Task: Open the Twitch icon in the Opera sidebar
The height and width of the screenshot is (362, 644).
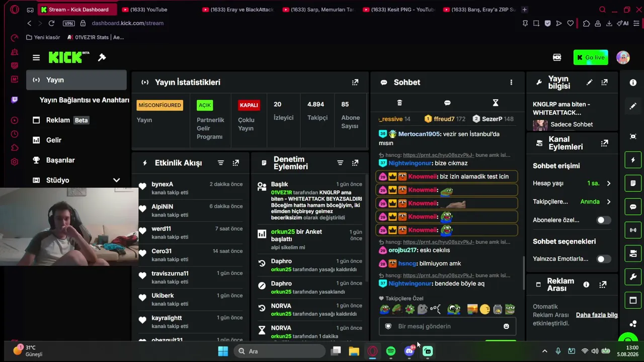Action: pyautogui.click(x=15, y=100)
